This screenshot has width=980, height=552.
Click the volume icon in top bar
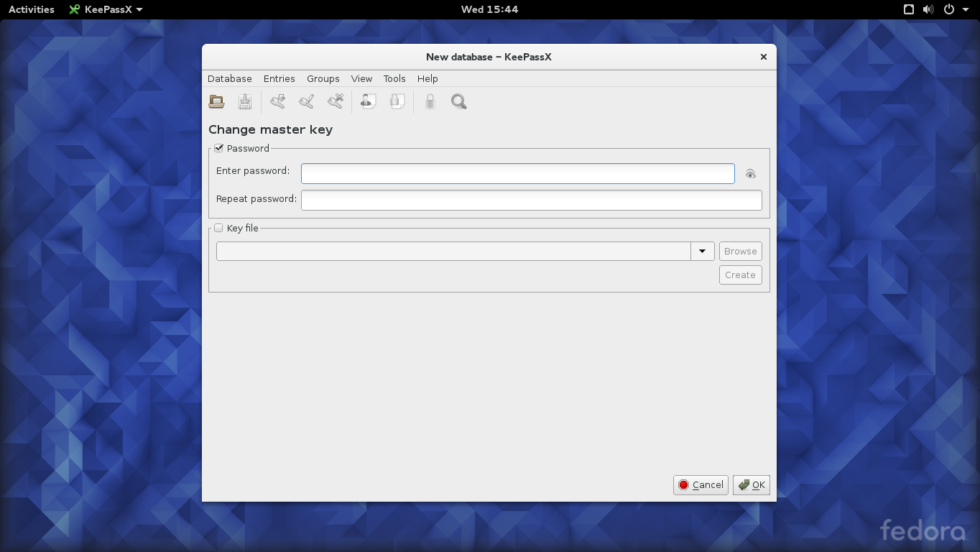point(928,9)
